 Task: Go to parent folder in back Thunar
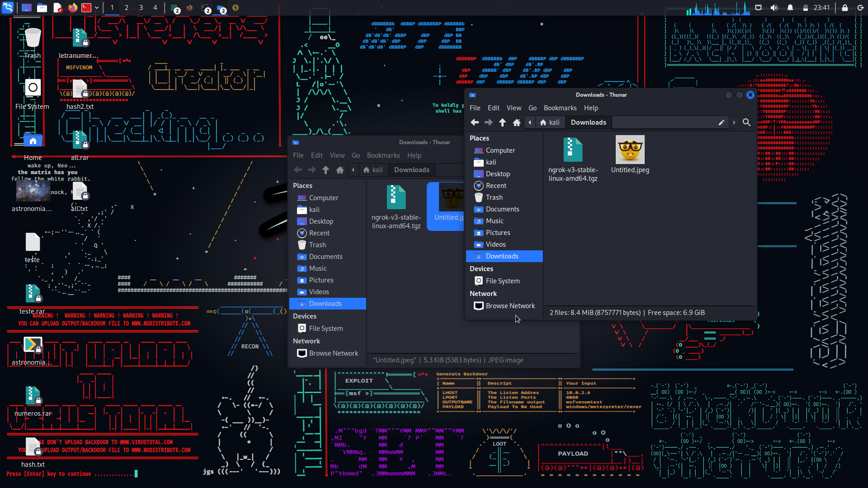325,170
